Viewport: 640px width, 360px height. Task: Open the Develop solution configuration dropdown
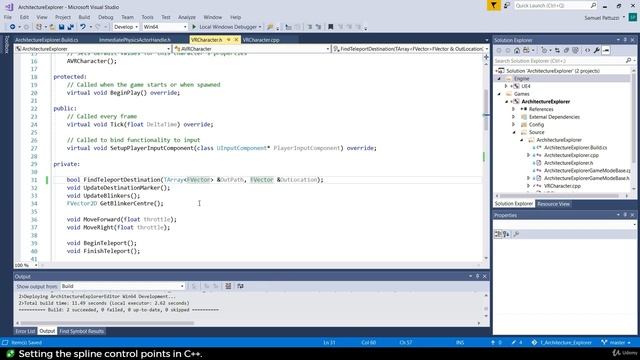(125, 27)
